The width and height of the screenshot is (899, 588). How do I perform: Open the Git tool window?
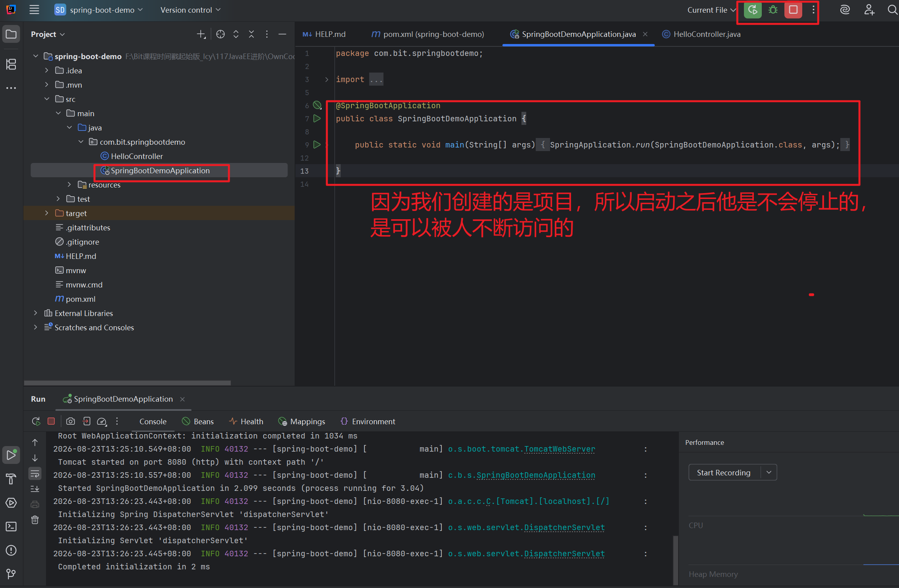[x=11, y=574]
